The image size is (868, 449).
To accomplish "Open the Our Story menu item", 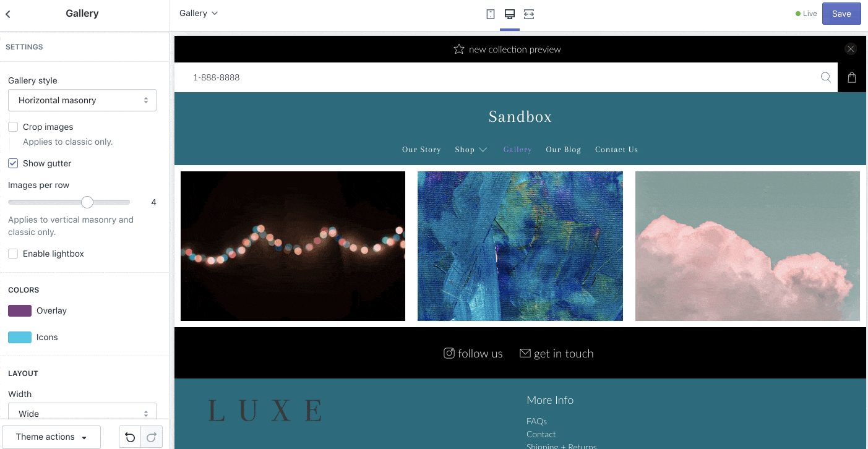I will [421, 150].
